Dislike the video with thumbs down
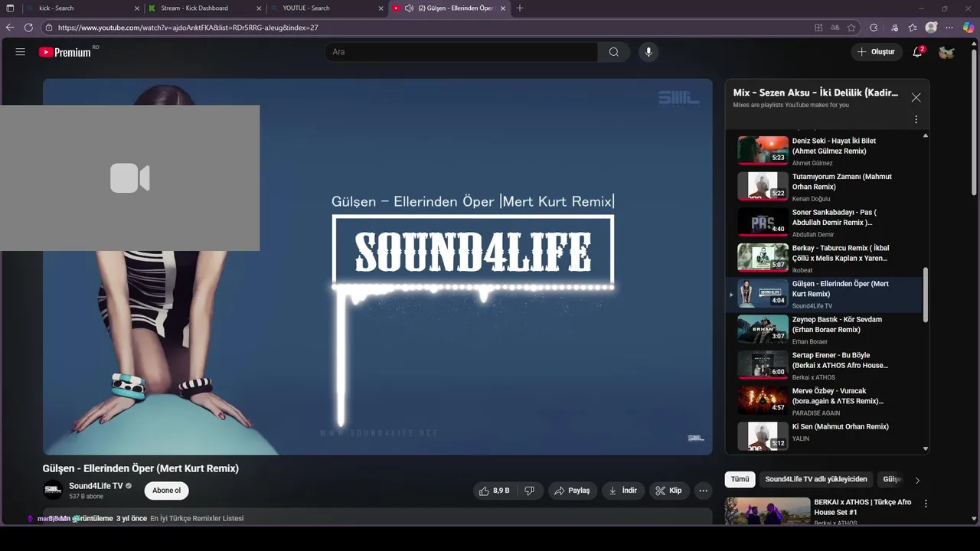980x551 pixels. point(530,491)
